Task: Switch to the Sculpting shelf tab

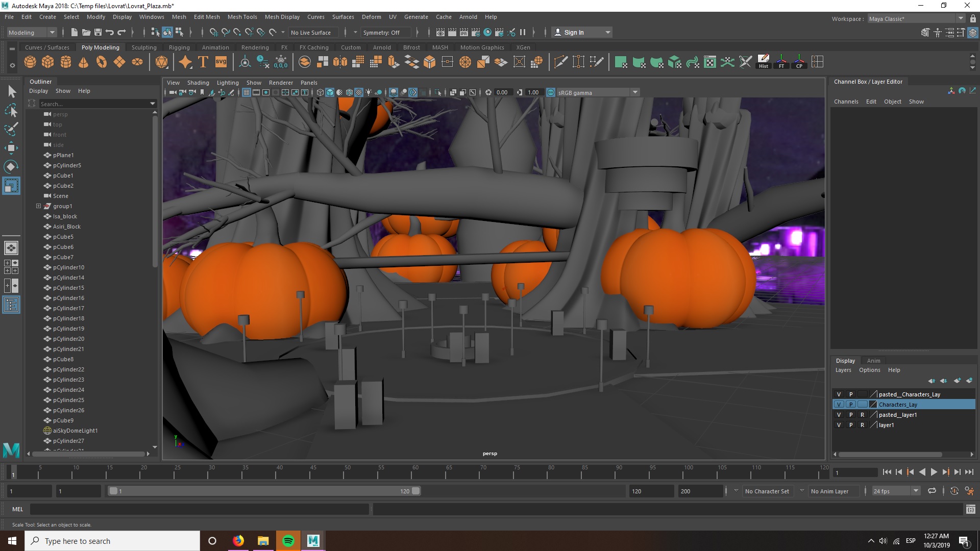Action: (144, 47)
